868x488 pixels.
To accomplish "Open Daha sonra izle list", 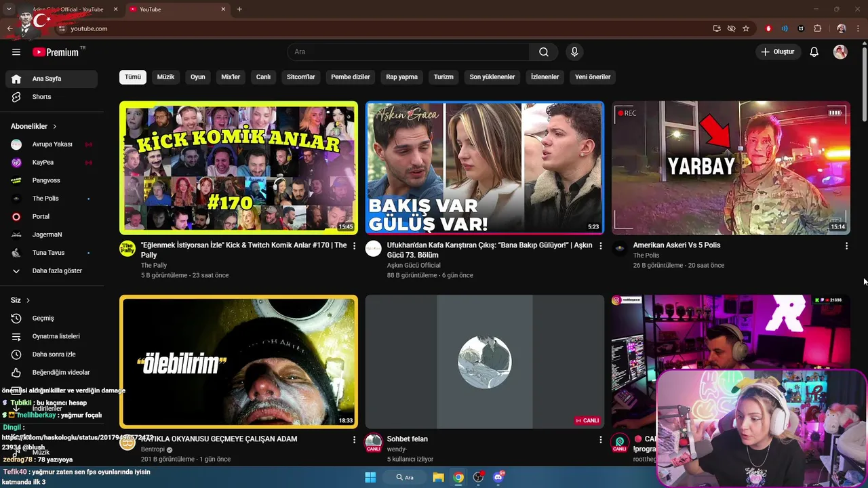I will 52,354.
